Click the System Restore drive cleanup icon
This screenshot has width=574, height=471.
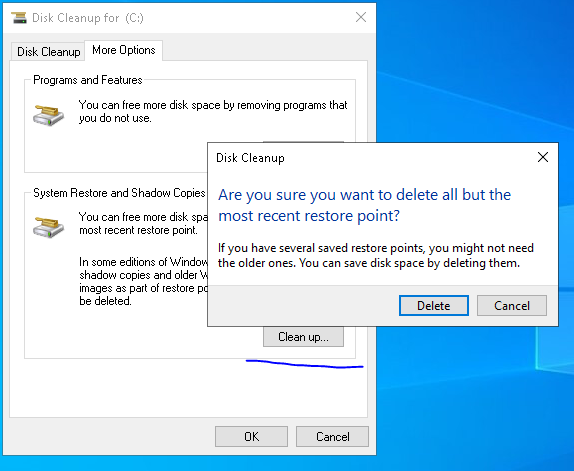[48, 227]
